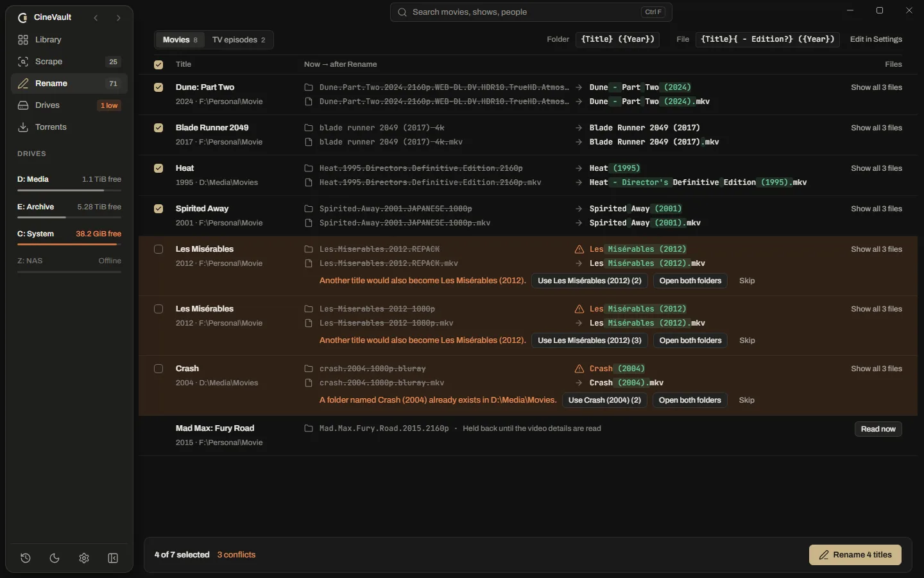Expand Show all 3 files for Heat
This screenshot has height=578, width=924.
point(877,168)
